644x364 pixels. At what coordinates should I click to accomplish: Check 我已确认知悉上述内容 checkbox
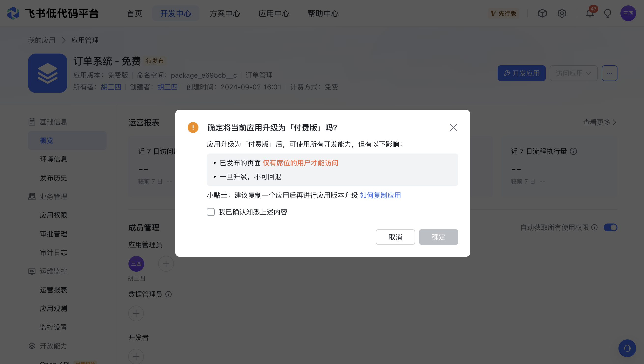click(210, 212)
